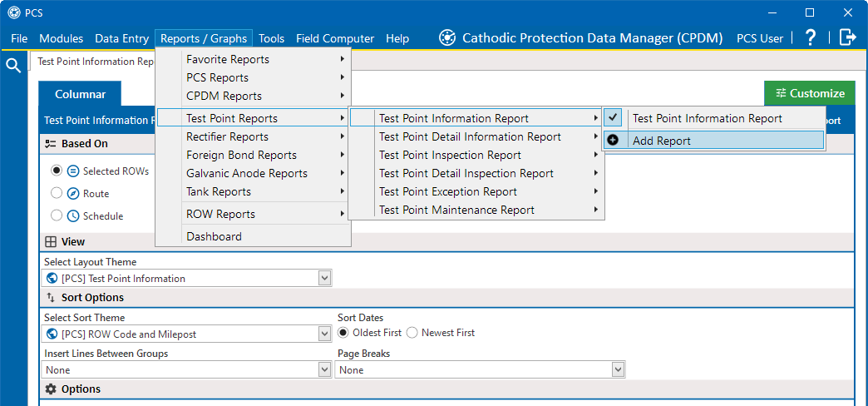Screen dimensions: 868x406
Task: Select the Selected ROWs radio button
Action: coord(57,171)
